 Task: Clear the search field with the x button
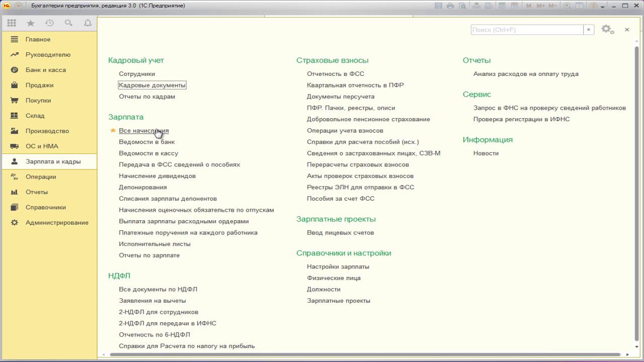[x=589, y=30]
